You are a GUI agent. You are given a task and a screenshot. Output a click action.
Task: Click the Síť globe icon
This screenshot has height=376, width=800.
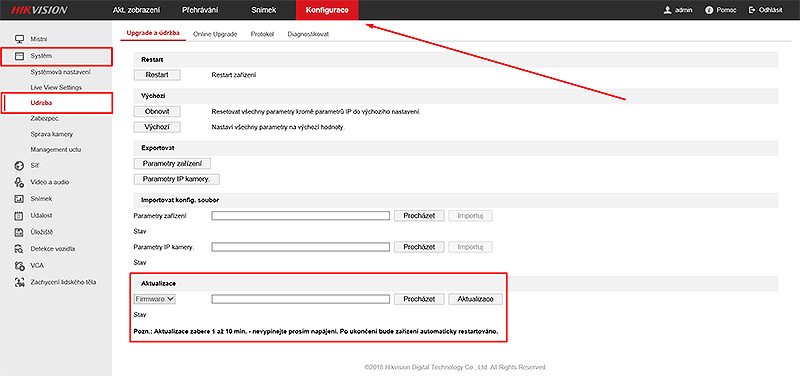(19, 165)
